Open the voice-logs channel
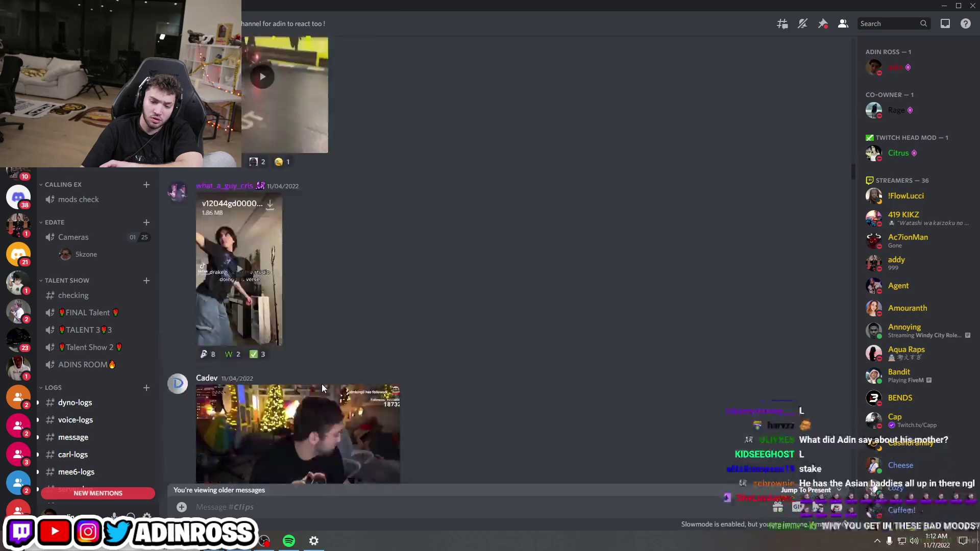The height and width of the screenshot is (551, 980). pos(98,420)
